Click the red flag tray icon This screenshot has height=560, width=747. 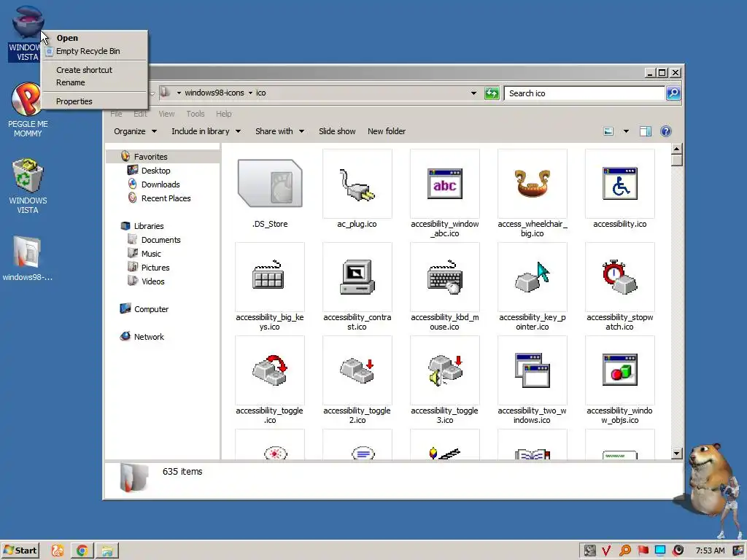point(643,551)
